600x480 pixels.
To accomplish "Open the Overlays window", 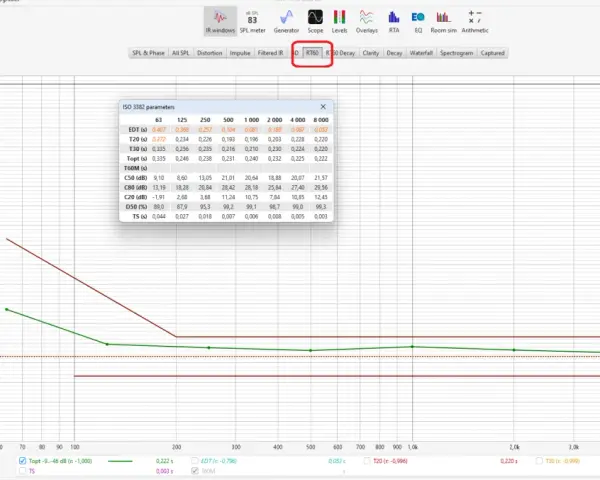I will tap(367, 21).
